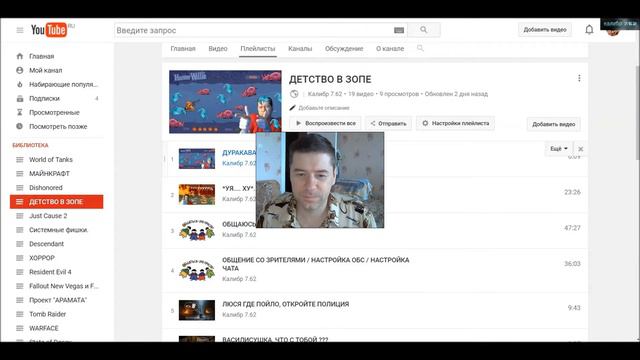
Task: Click the webcam overlay video
Action: coord(320,180)
